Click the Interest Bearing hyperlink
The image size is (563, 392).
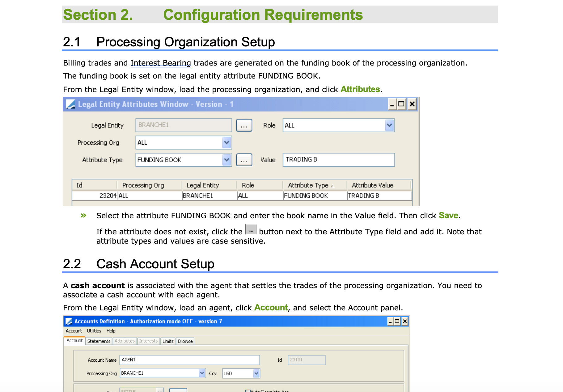(x=161, y=63)
